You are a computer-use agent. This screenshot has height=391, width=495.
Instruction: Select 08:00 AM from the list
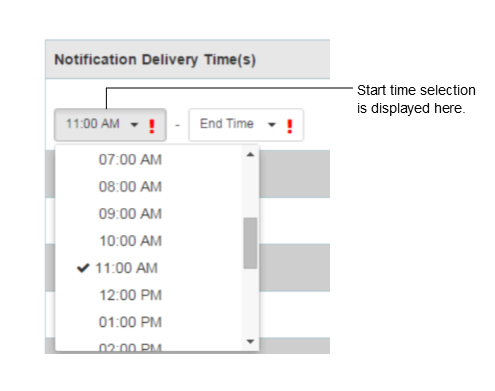(x=149, y=187)
